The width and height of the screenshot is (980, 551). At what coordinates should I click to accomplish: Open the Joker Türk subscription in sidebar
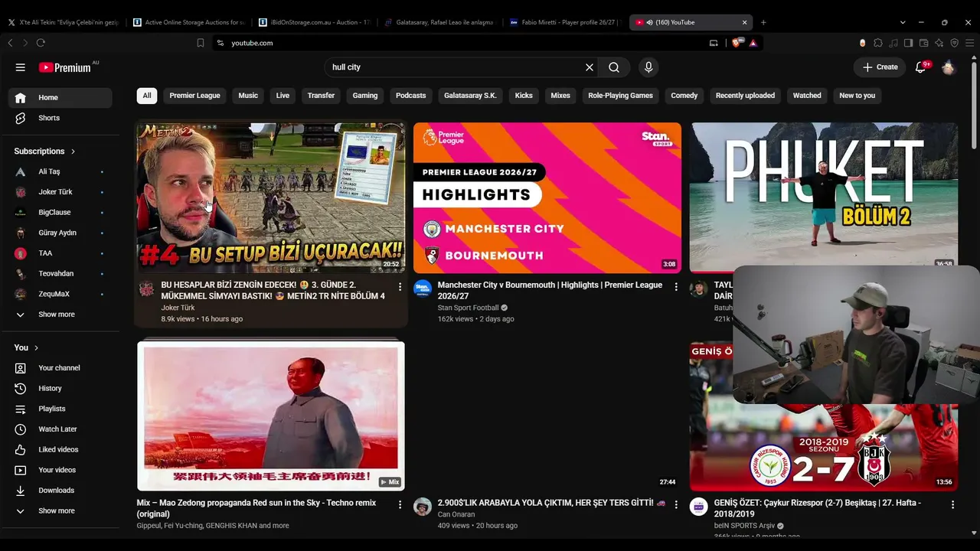pos(60,192)
